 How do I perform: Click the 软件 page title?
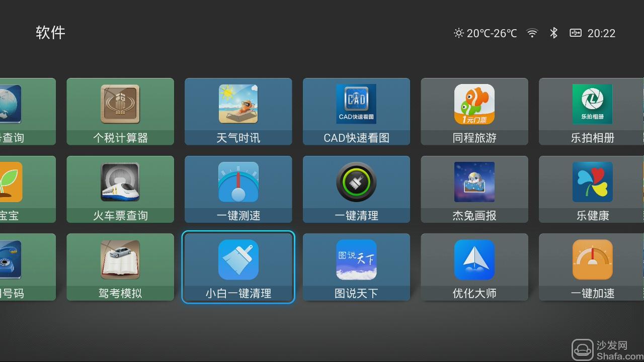pos(50,33)
